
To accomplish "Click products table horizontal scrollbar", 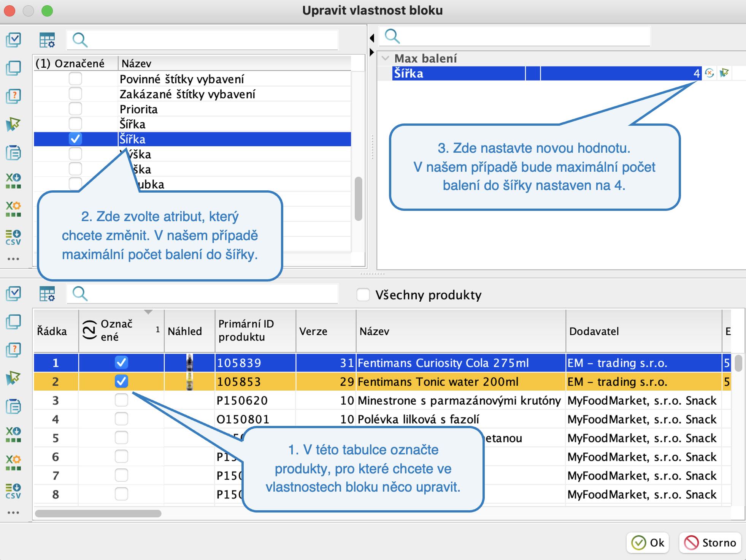I will 98,513.
